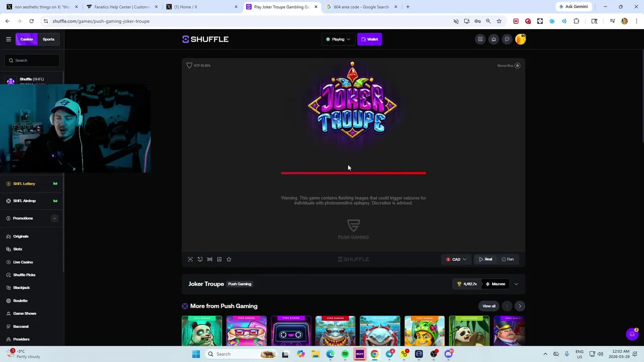Expand the Promotions sidebar section
The width and height of the screenshot is (644, 362).
54,218
